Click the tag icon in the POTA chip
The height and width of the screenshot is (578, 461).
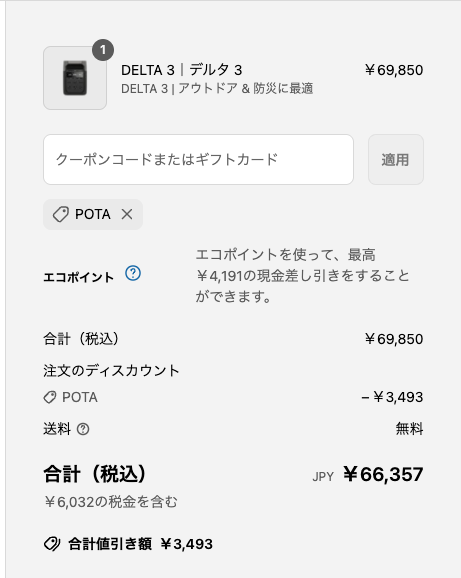click(x=61, y=214)
